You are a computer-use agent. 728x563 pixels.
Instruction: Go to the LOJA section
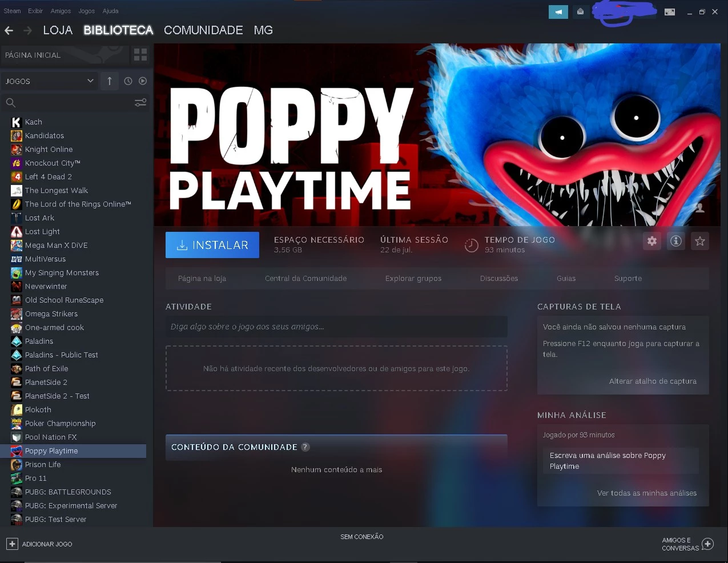(58, 30)
